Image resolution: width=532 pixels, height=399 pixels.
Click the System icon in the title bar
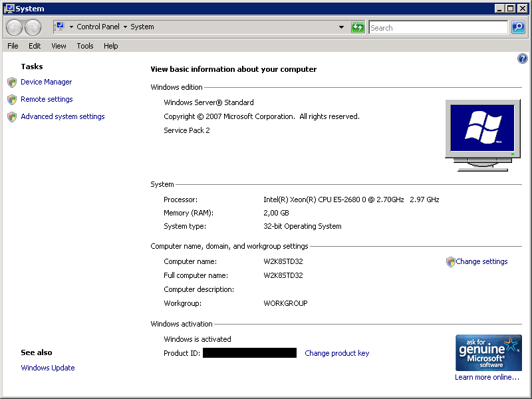[x=9, y=8]
